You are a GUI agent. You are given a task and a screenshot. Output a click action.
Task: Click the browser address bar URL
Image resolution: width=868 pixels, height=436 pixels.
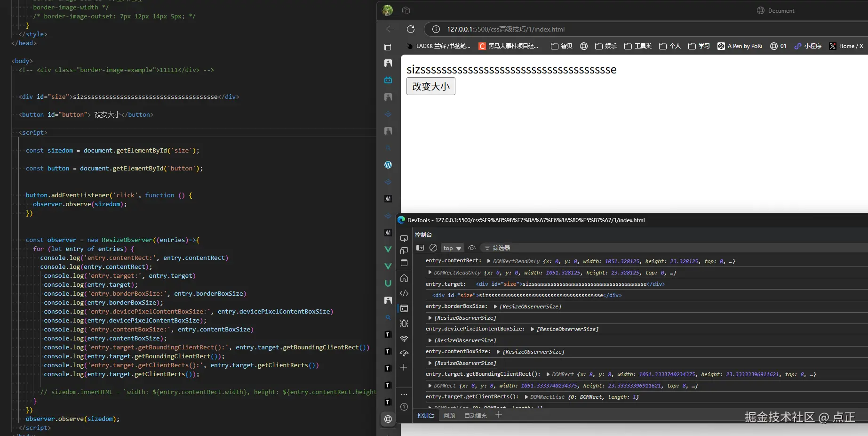(505, 29)
